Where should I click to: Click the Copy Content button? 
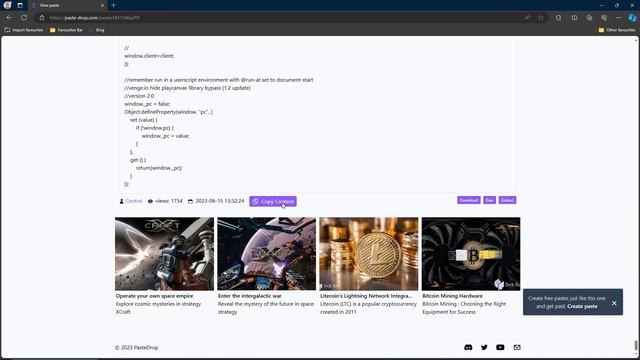[x=273, y=201]
